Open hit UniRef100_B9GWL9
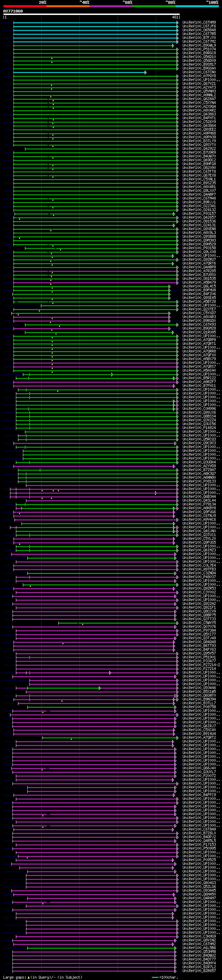Viewport: 222px width, 980px height. 199,45
